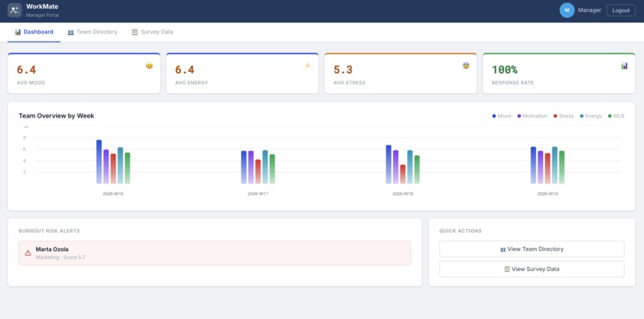644x319 pixels.
Task: Click the Burnout Risk Alerts heading
Action: click(x=50, y=231)
